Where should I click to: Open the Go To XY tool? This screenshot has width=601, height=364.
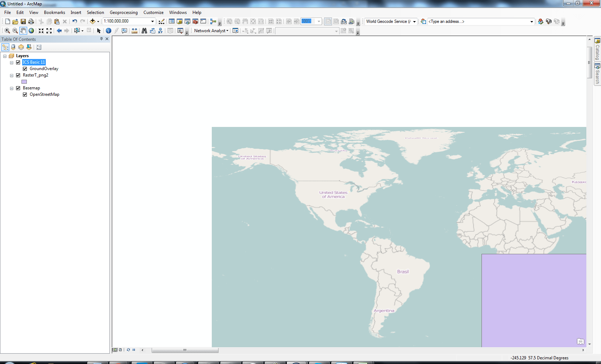coord(160,30)
